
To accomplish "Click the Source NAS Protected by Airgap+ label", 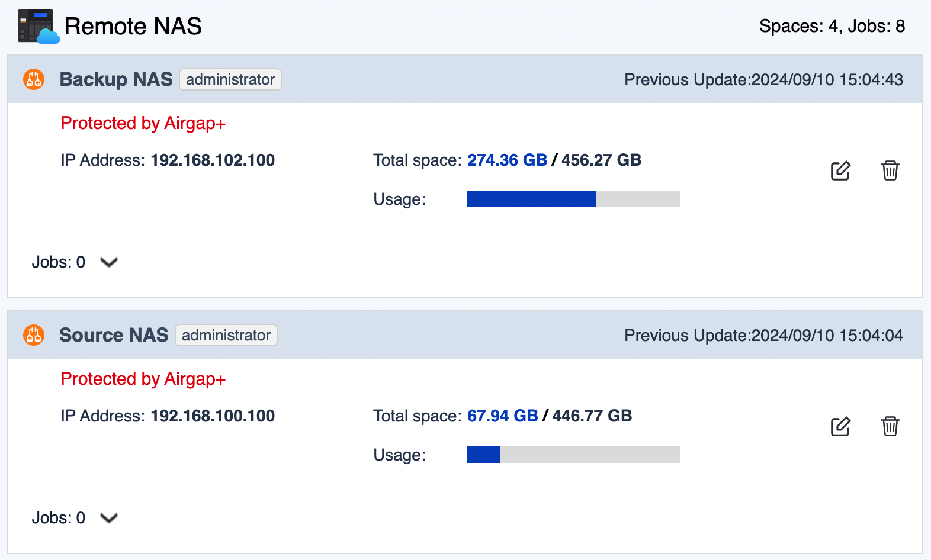I will (143, 379).
